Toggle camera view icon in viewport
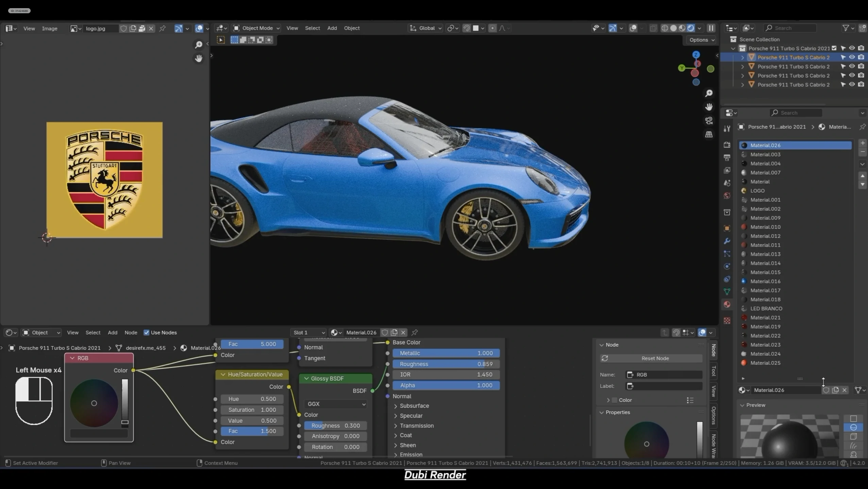This screenshot has height=489, width=868. [709, 121]
